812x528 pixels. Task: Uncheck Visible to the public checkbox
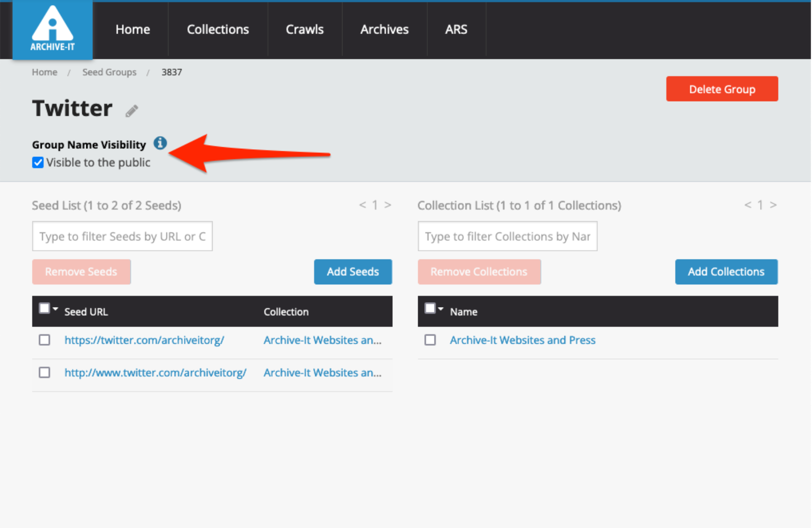tap(38, 162)
